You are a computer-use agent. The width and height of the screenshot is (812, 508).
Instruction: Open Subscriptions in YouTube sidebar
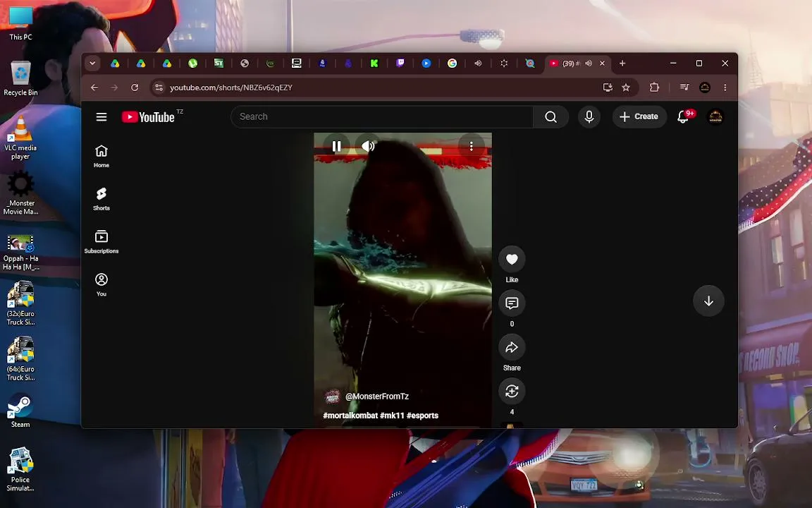point(101,242)
